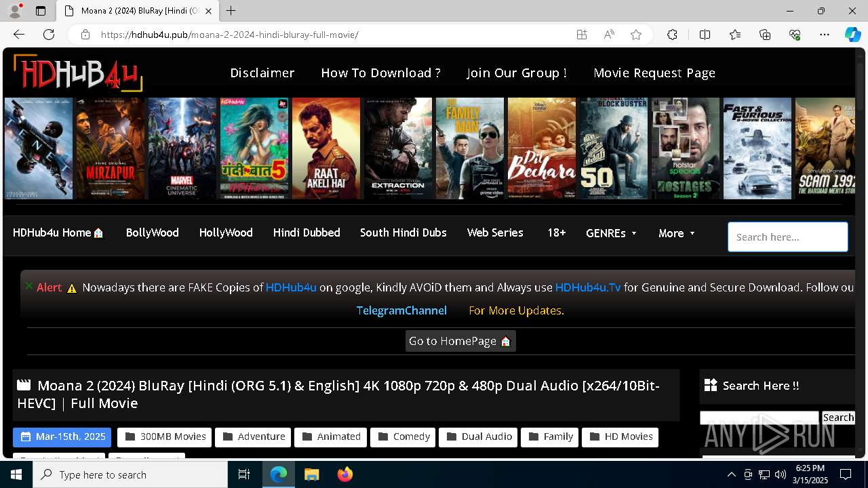Open a new tab with plus button

click(231, 11)
